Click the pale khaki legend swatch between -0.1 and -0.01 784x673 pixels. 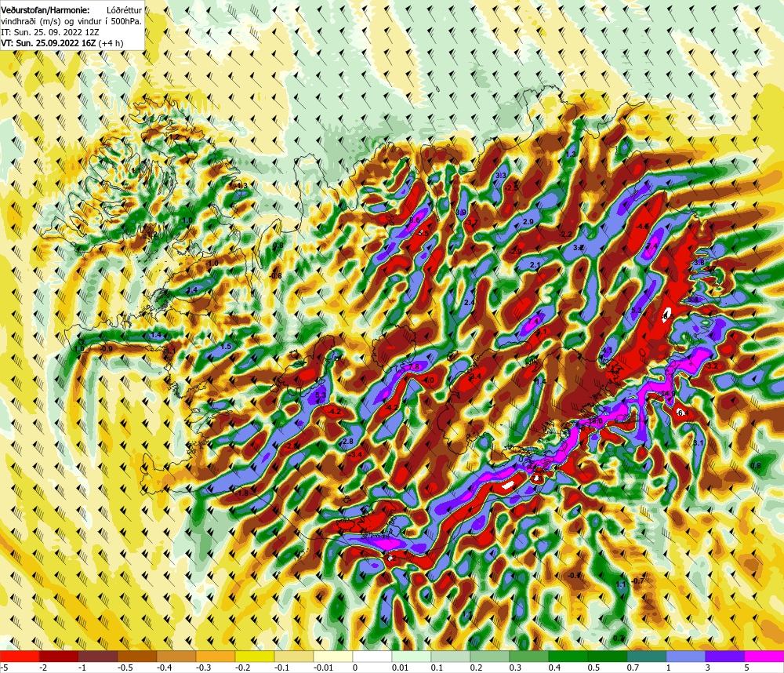tap(294, 656)
